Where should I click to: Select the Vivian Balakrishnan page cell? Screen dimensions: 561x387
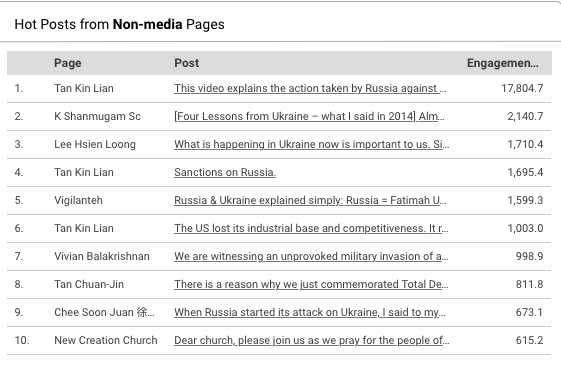point(102,256)
